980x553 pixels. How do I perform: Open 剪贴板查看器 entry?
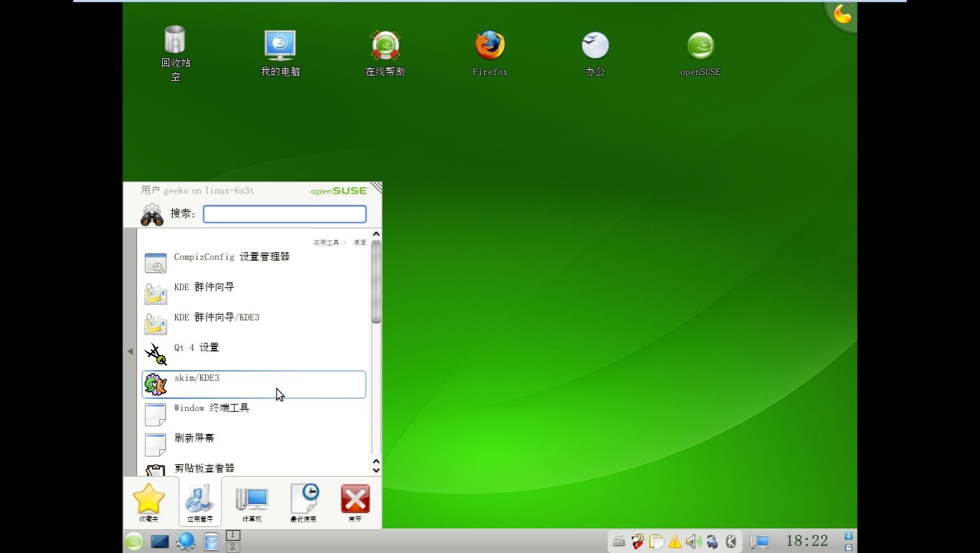pos(254,469)
